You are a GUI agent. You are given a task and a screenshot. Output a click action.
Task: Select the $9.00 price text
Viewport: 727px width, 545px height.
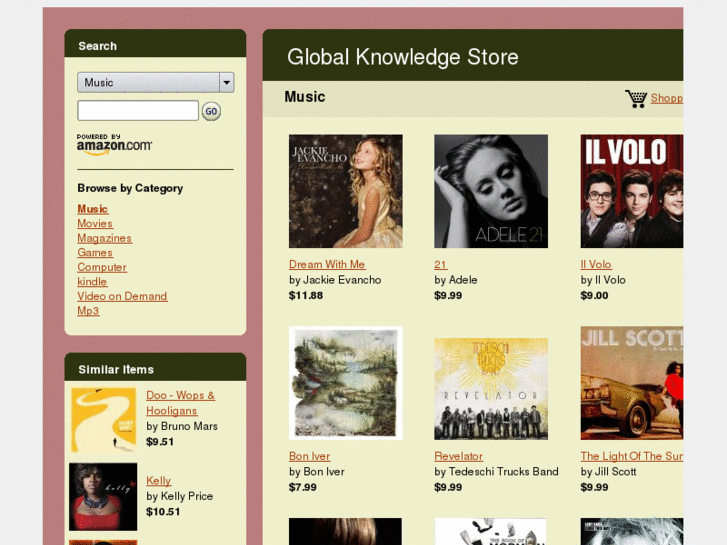click(x=594, y=295)
